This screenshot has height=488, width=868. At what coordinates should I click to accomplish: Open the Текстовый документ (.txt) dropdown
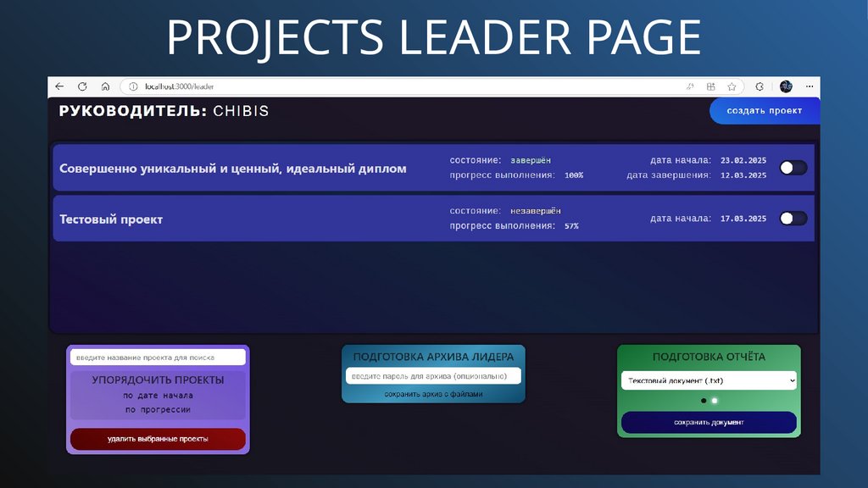click(x=709, y=380)
